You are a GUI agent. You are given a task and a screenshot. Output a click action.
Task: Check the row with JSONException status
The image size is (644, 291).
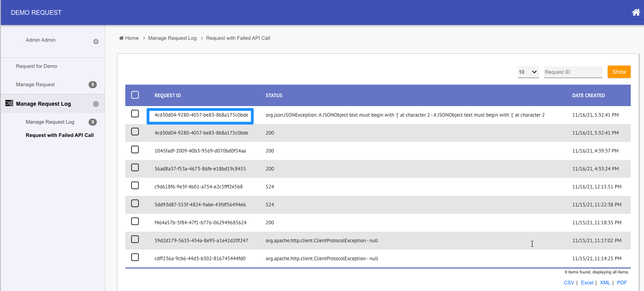(135, 114)
